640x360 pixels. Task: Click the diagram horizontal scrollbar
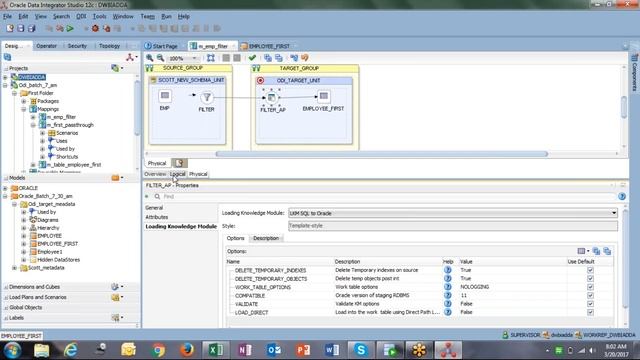tap(382, 154)
